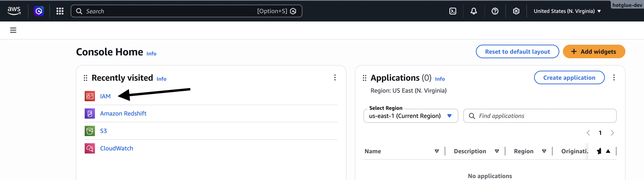Click the Originating column header
The width and height of the screenshot is (644, 180).
coord(575,151)
